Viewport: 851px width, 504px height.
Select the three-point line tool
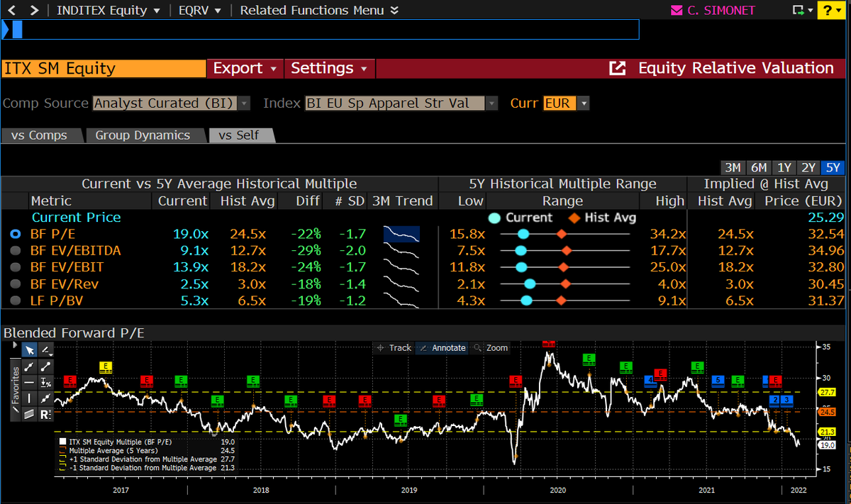pos(45,398)
